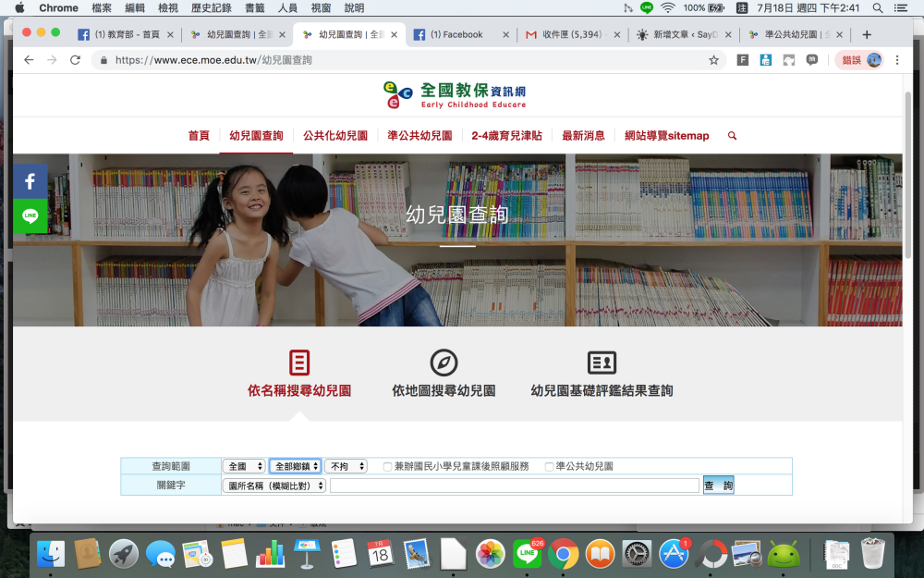Open App Store from the Dock
This screenshot has width=924, height=578.
pos(674,553)
